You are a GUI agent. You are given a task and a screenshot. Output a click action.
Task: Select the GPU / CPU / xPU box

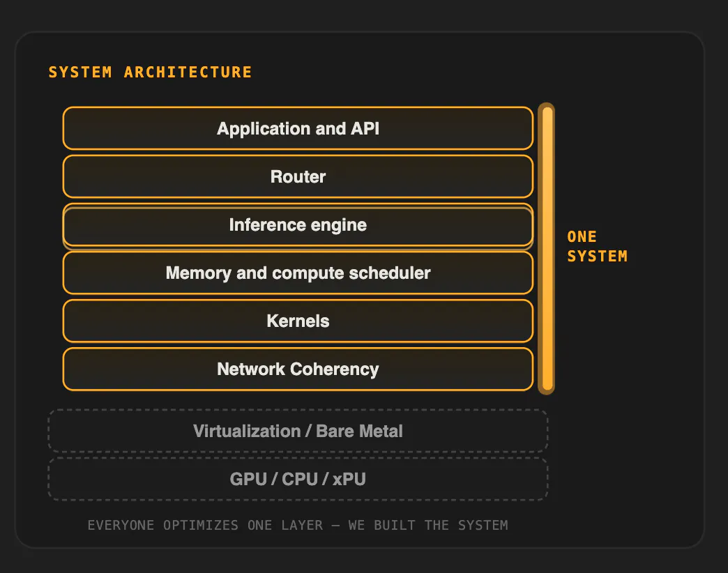(298, 480)
